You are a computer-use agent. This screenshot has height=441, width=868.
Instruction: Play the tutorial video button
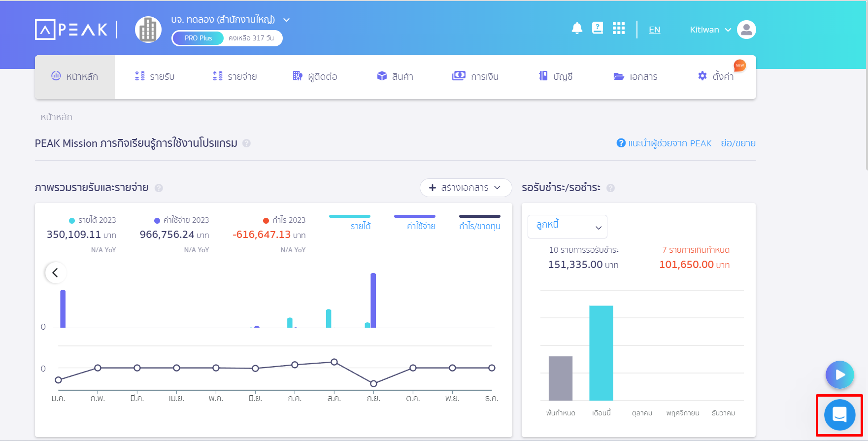(x=839, y=375)
